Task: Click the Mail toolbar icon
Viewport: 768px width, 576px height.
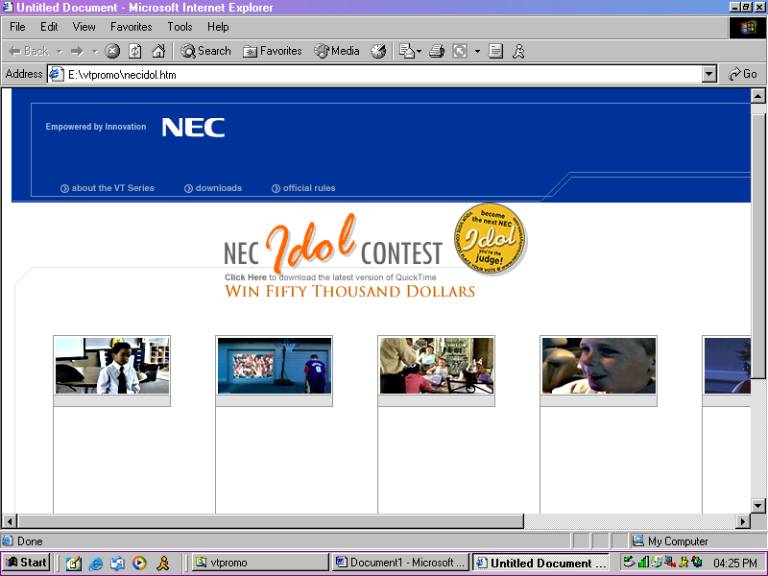Action: coord(406,51)
